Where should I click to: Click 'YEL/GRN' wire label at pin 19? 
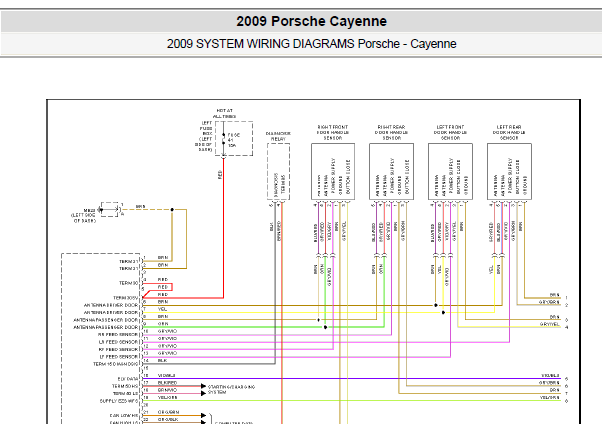[x=167, y=397]
